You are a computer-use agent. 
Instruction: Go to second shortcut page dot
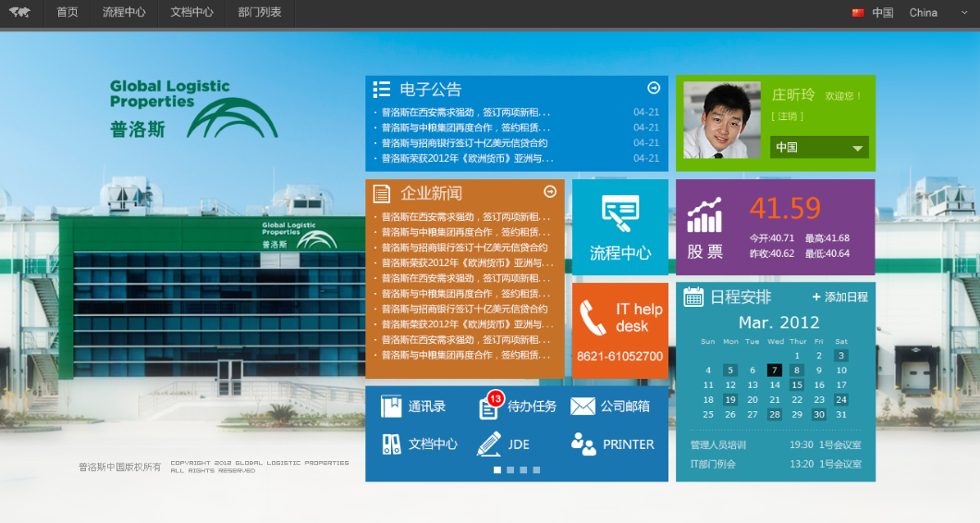tap(510, 470)
